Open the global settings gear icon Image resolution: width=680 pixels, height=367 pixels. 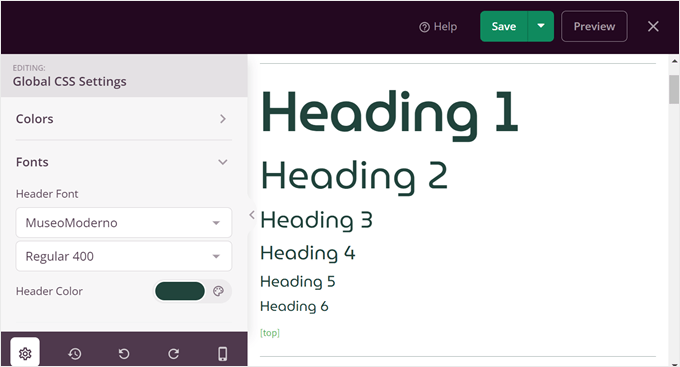pyautogui.click(x=25, y=354)
